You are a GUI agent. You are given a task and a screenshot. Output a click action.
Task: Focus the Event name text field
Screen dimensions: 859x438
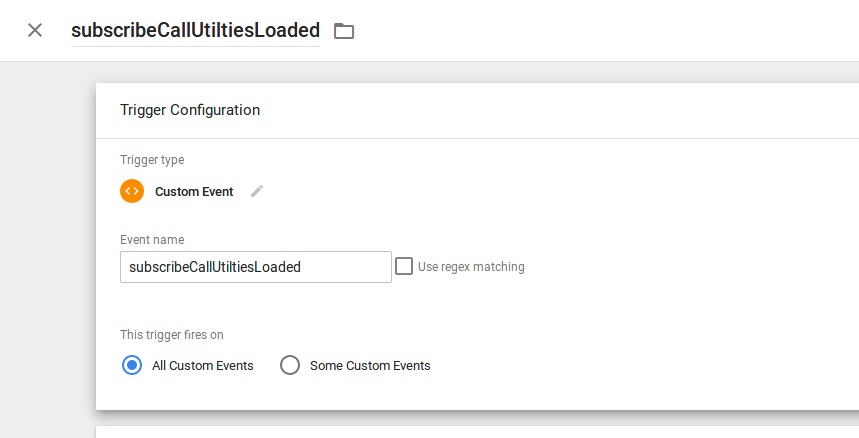click(256, 267)
